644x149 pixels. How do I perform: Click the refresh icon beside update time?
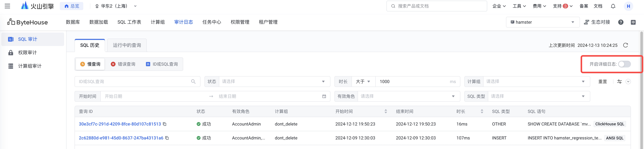[626, 45]
